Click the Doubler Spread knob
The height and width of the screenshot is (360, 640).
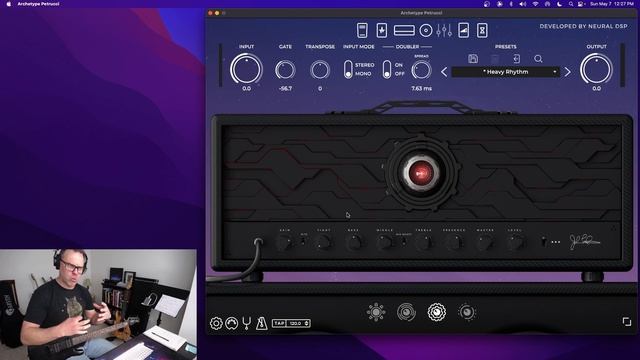(x=421, y=70)
